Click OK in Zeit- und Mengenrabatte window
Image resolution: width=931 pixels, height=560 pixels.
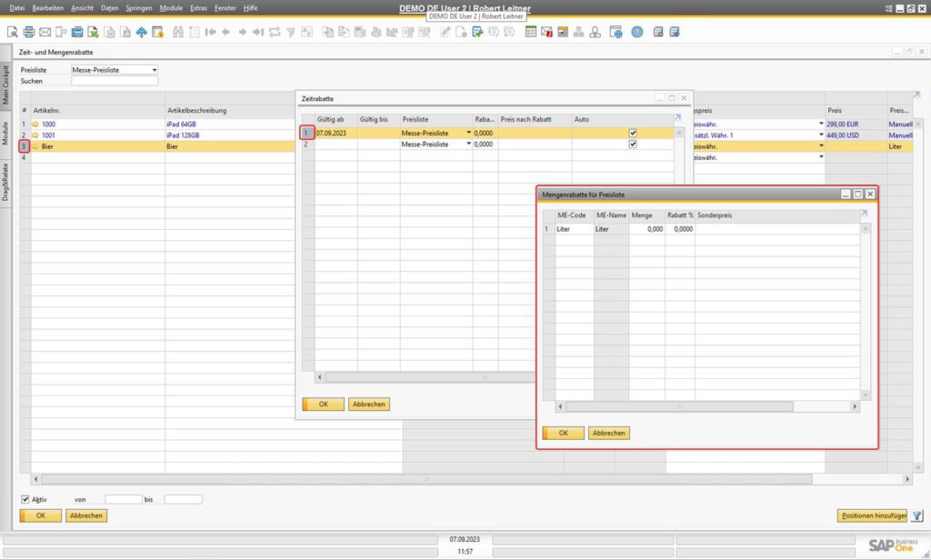pyautogui.click(x=40, y=515)
